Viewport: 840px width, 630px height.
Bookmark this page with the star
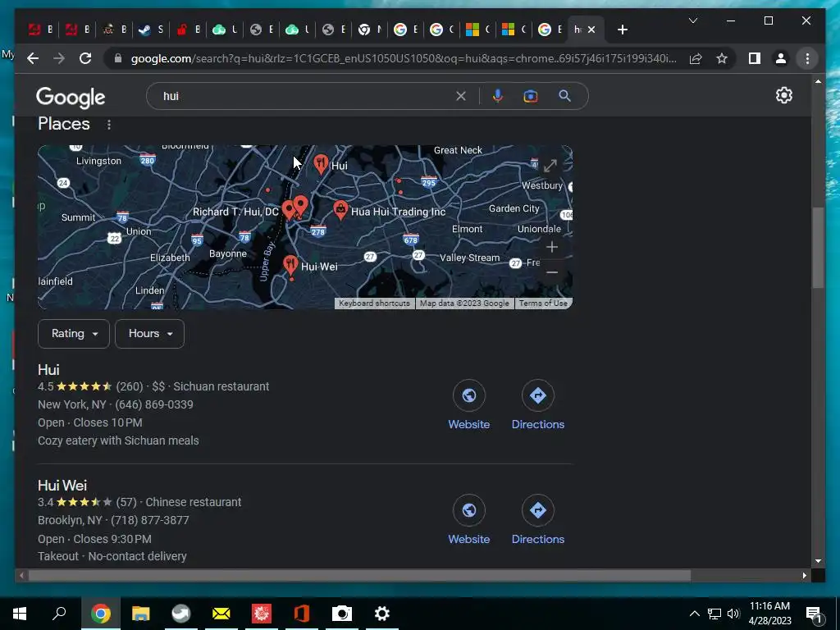(x=722, y=58)
